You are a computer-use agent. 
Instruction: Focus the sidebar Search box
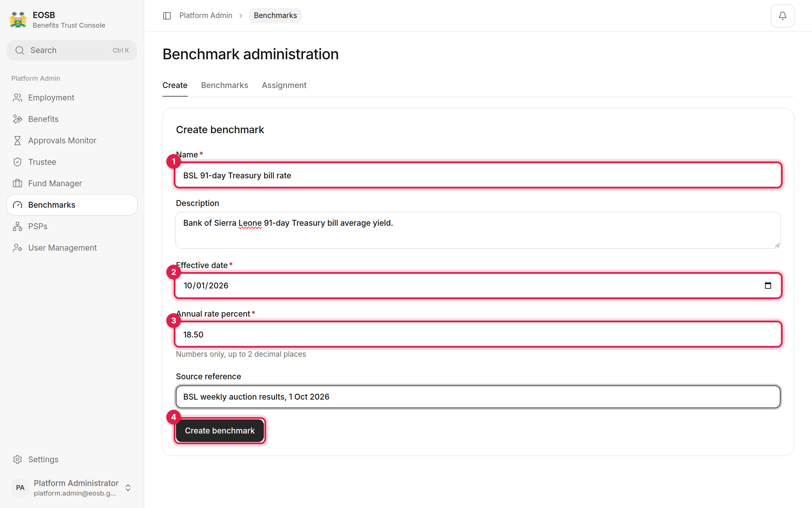72,50
